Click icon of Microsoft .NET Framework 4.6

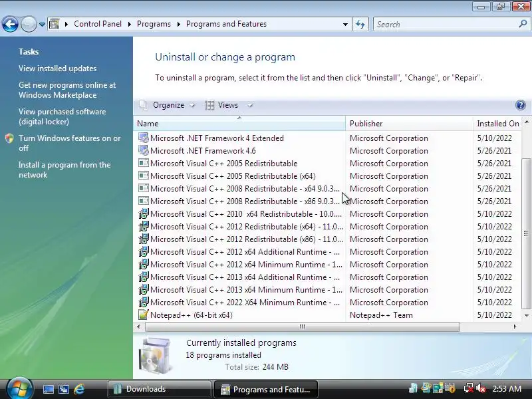click(x=144, y=151)
